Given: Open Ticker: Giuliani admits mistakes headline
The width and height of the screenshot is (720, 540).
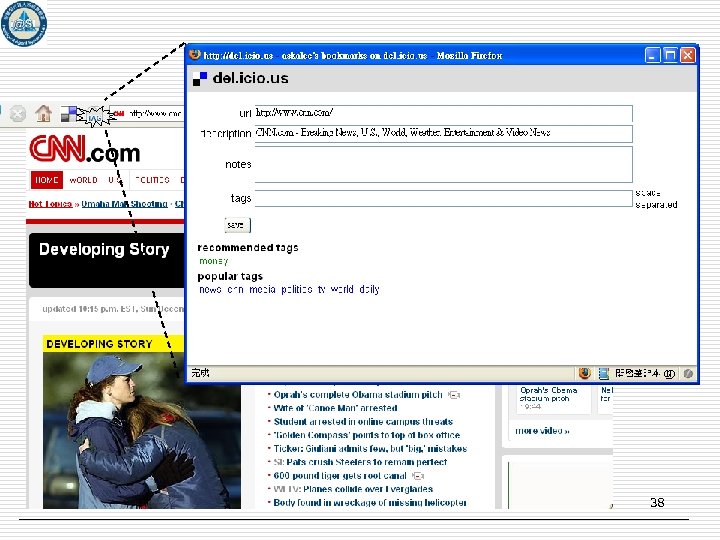Looking at the screenshot, I should point(370,449).
